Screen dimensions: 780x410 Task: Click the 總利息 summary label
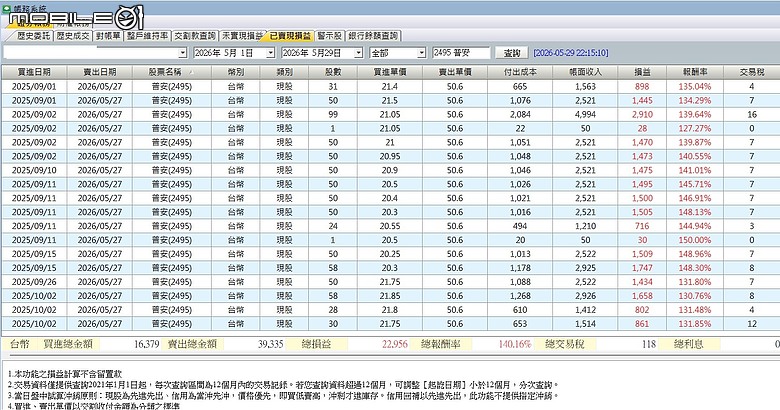689,344
